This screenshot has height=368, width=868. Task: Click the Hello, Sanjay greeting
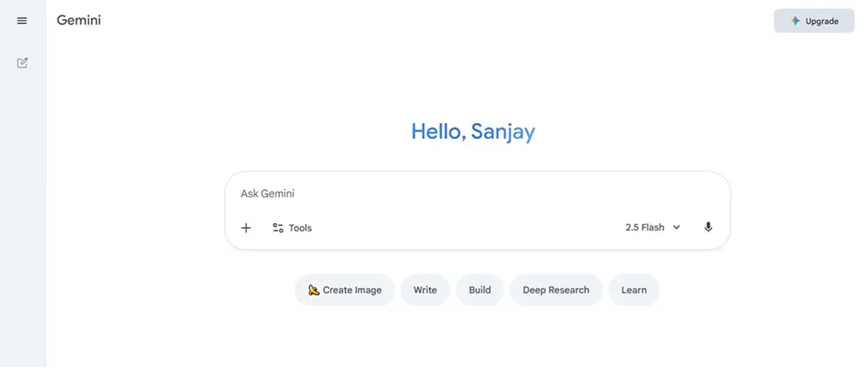473,131
